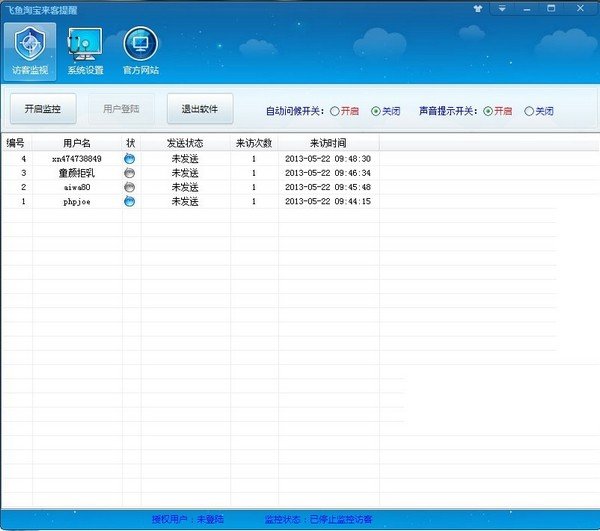The width and height of the screenshot is (600, 531).
Task: Click row number 4 in 编号 column
Action: (x=24, y=159)
